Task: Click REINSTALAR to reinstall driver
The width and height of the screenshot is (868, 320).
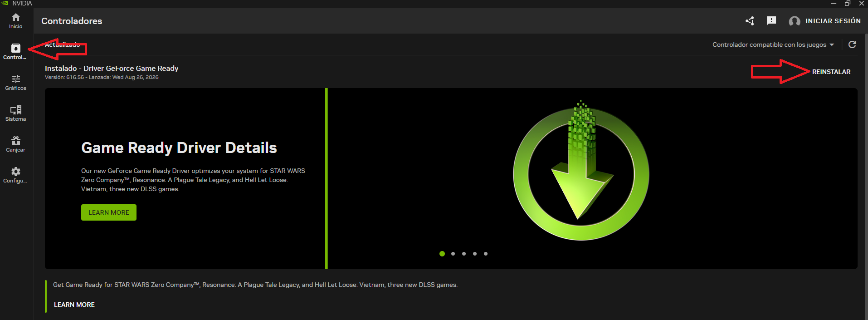Action: (831, 72)
